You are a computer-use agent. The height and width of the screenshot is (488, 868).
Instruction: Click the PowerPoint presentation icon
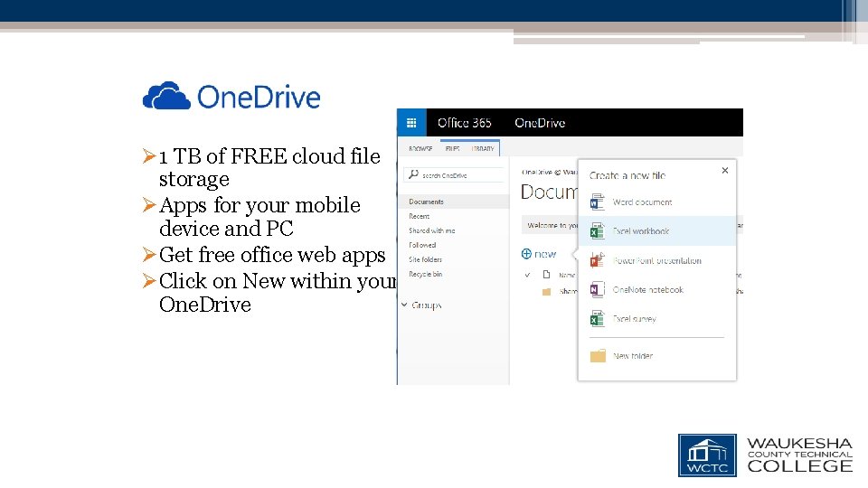pyautogui.click(x=598, y=260)
